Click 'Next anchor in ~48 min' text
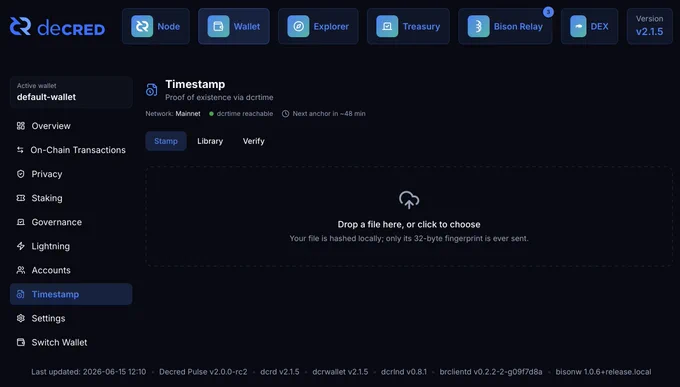680x387 pixels. click(x=329, y=114)
